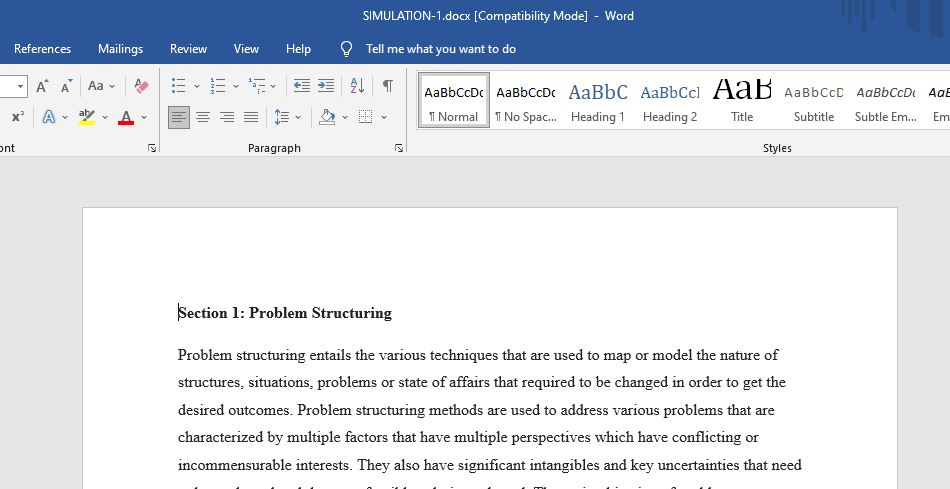Expand multilevel list dropdown arrow
Screen dimensions: 950x489
click(x=273, y=87)
